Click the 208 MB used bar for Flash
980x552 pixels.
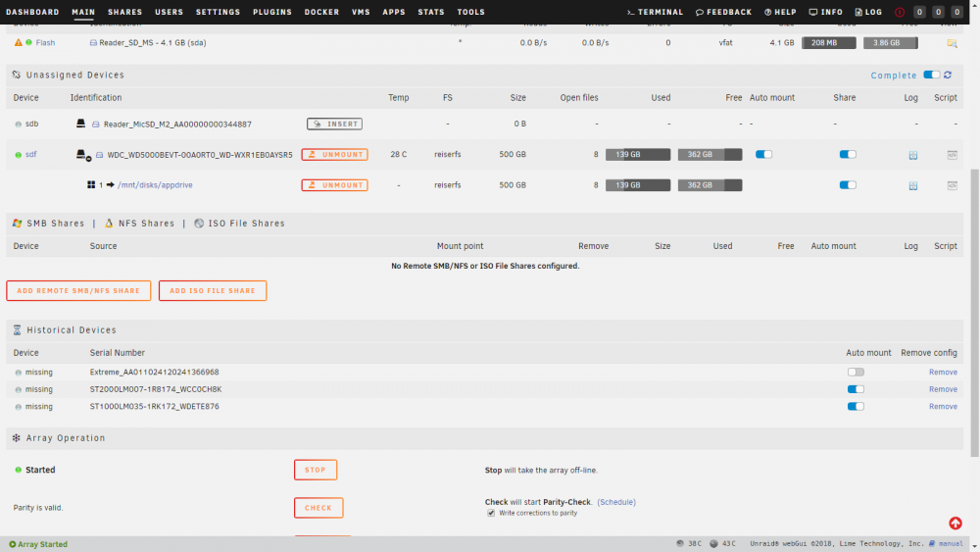click(829, 43)
